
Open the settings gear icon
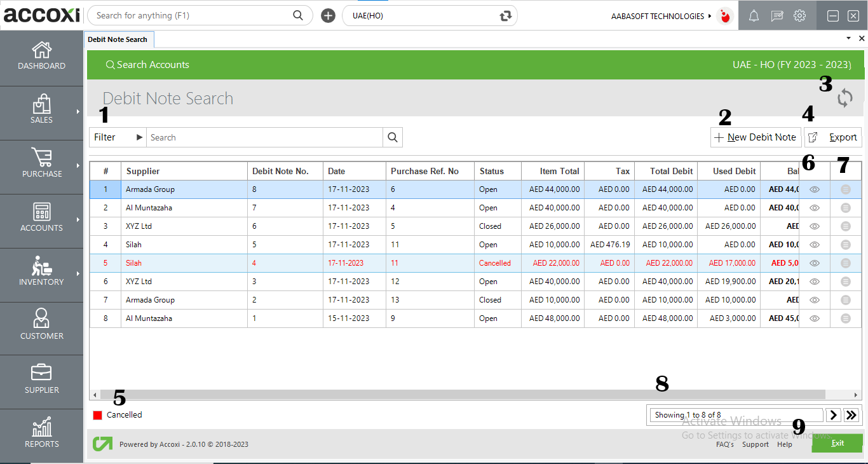click(x=799, y=15)
